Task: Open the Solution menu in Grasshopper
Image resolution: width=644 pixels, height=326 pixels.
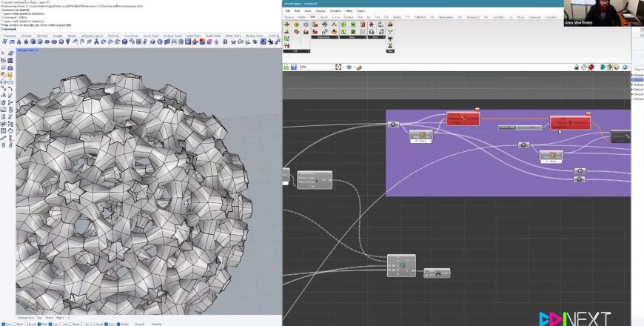Action: click(x=336, y=11)
